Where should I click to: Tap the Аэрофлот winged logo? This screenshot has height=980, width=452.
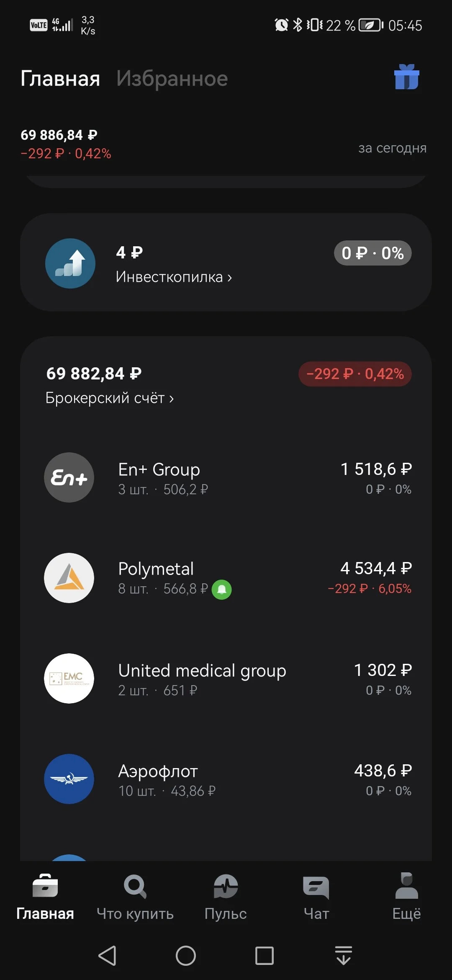pos(69,779)
